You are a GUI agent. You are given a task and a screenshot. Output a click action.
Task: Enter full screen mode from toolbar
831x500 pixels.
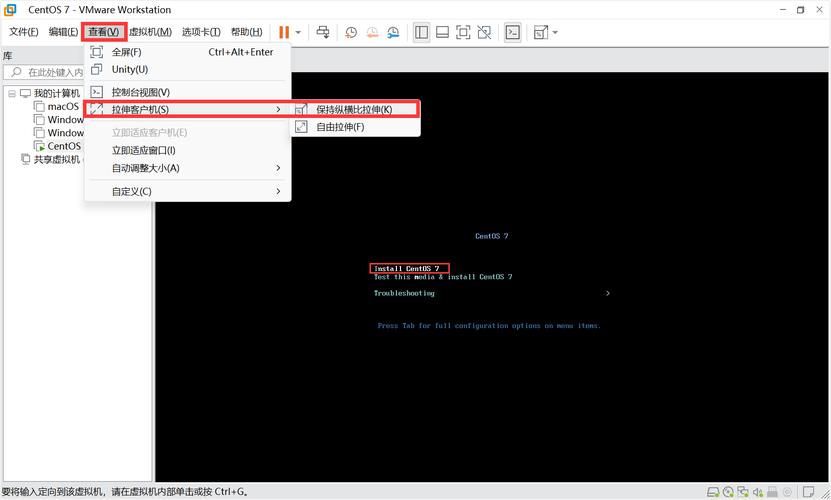(463, 32)
